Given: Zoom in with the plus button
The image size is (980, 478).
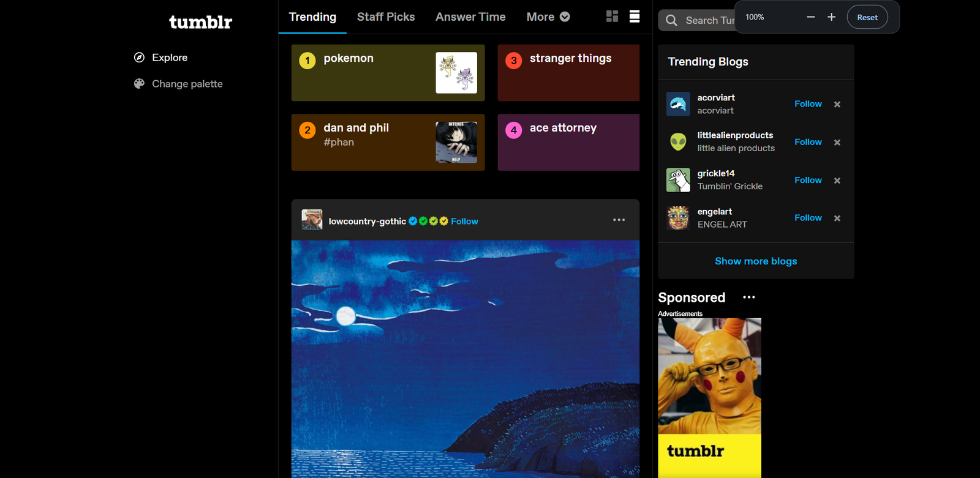Looking at the screenshot, I should click(831, 17).
